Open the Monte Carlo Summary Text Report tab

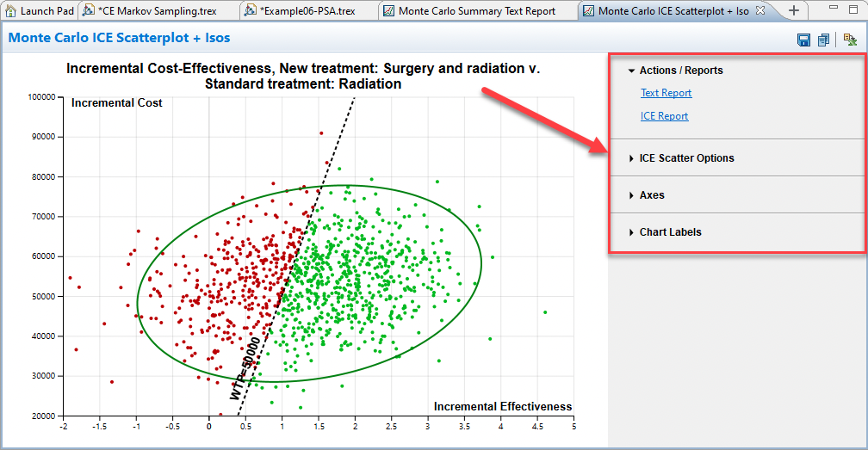coord(476,11)
